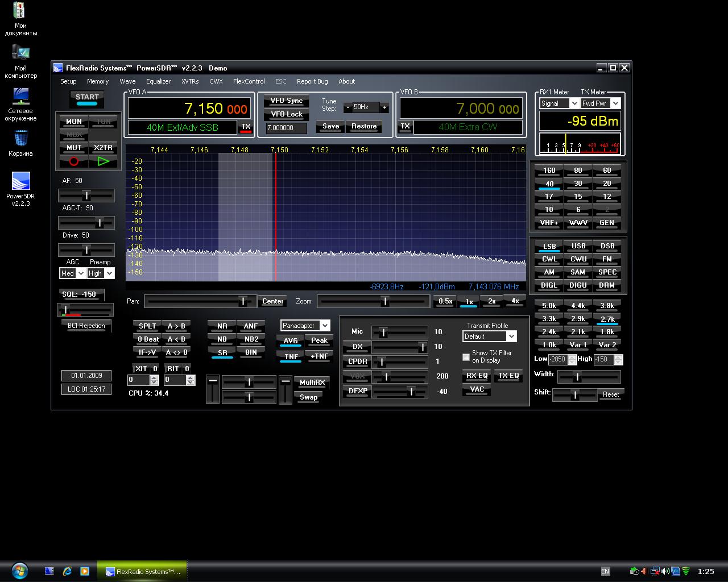Click the green play triangle button
Image resolution: width=728 pixels, height=582 pixels.
[103, 161]
